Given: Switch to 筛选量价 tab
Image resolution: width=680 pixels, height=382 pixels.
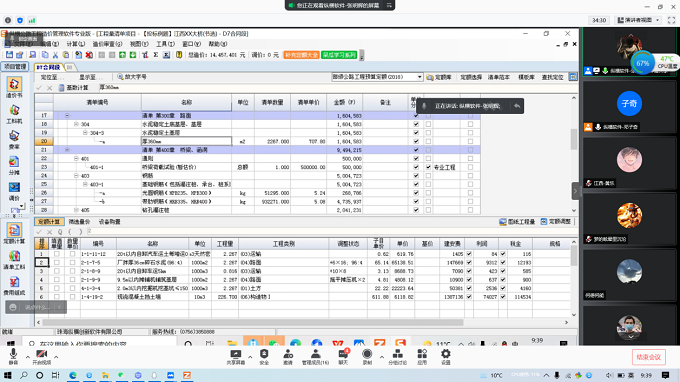Looking at the screenshot, I should [x=79, y=222].
